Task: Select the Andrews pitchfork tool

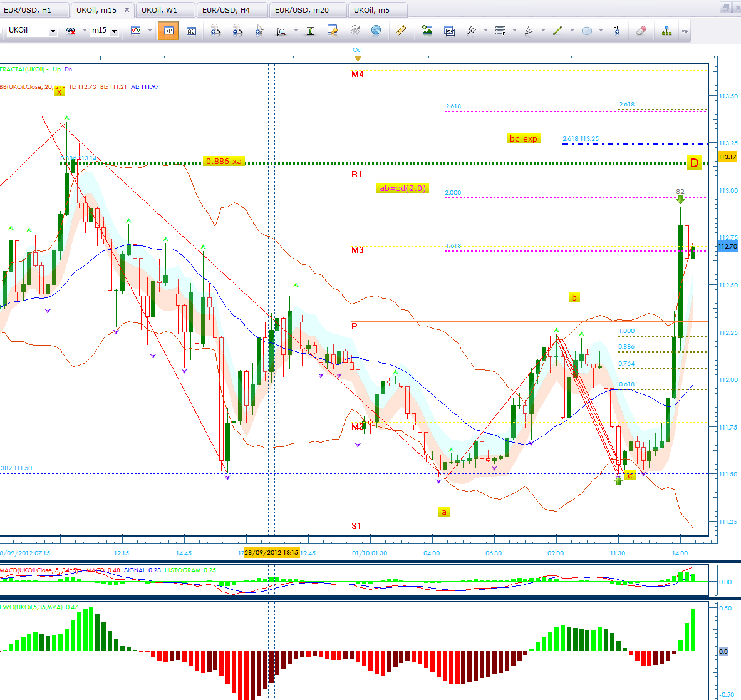Action: [x=472, y=31]
